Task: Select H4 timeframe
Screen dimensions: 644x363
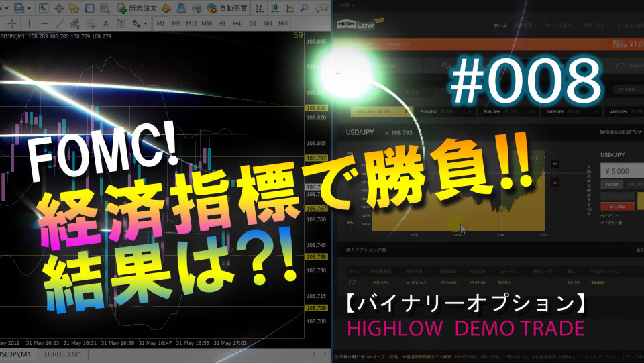Action: [x=237, y=23]
